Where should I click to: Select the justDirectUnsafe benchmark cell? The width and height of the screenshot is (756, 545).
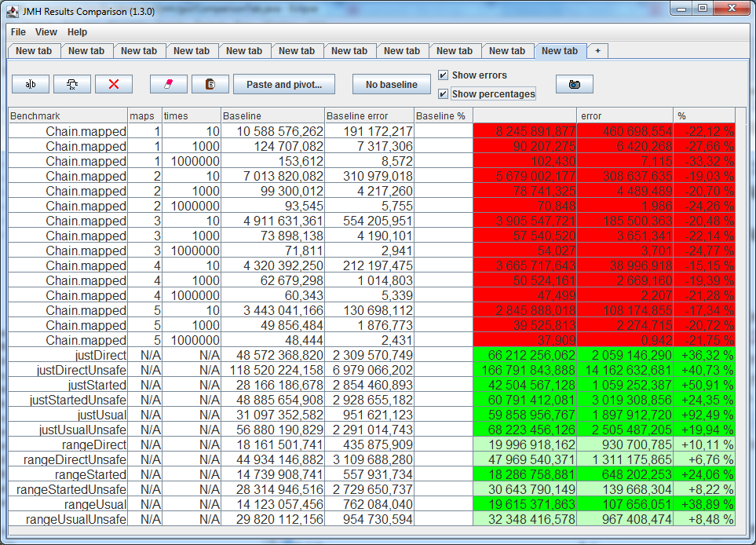[68, 370]
